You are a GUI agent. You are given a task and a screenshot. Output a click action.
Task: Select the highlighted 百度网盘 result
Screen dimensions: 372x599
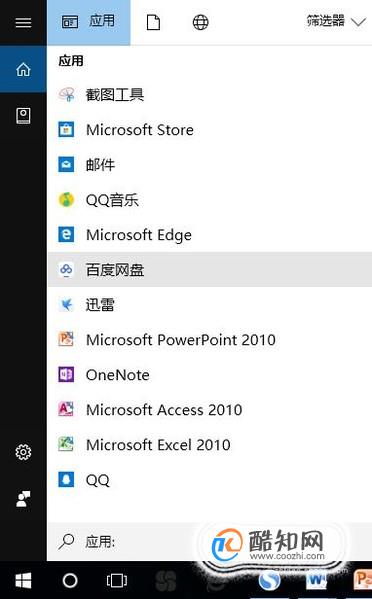point(209,270)
